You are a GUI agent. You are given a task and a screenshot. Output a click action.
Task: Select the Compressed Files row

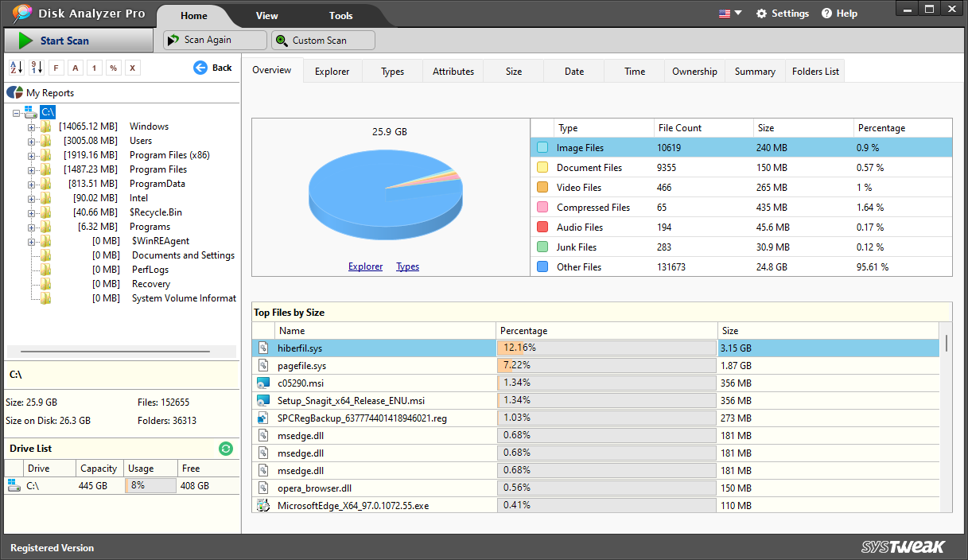[741, 208]
